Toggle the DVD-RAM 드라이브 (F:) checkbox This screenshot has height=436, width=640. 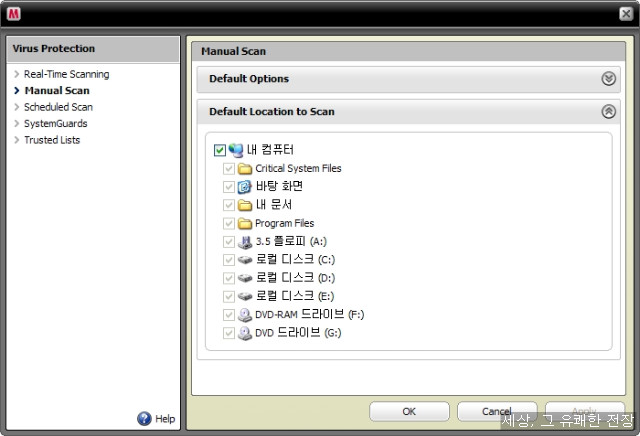pyautogui.click(x=229, y=315)
